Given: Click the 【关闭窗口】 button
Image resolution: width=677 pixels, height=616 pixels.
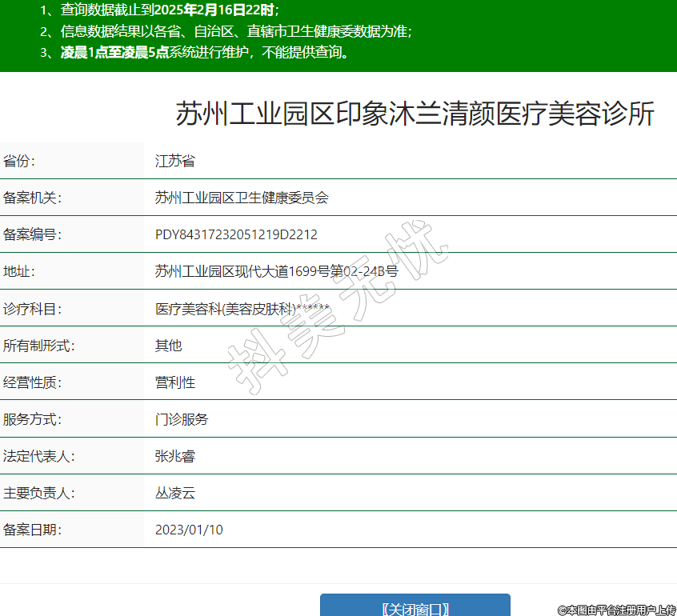Looking at the screenshot, I should [415, 607].
